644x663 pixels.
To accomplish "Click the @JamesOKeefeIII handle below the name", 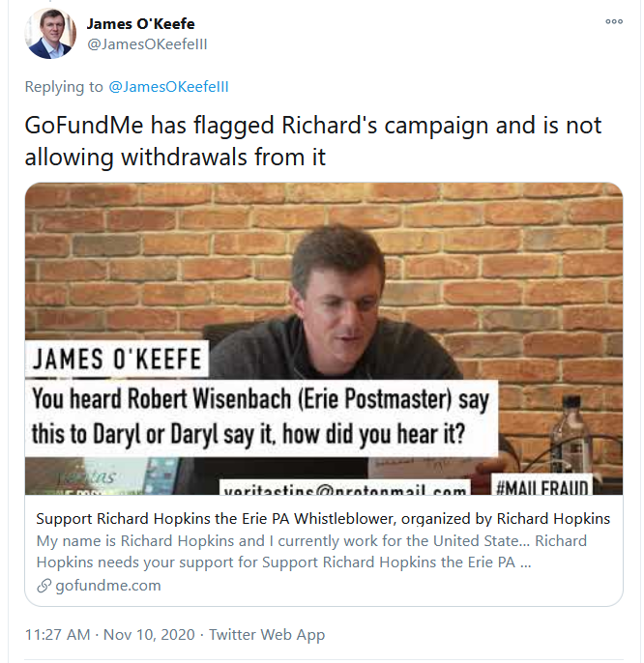I will [x=147, y=43].
